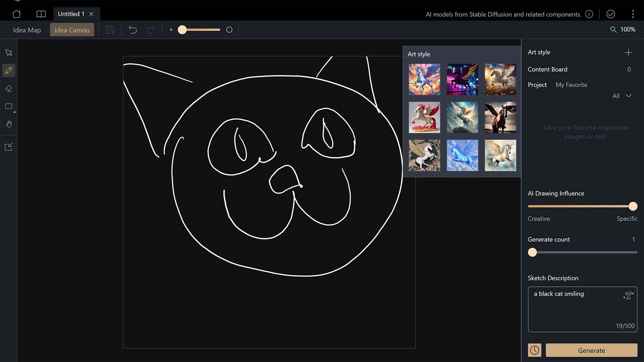The height and width of the screenshot is (362, 644).
Task: Click the Save icon in toolbar
Action: point(110,30)
